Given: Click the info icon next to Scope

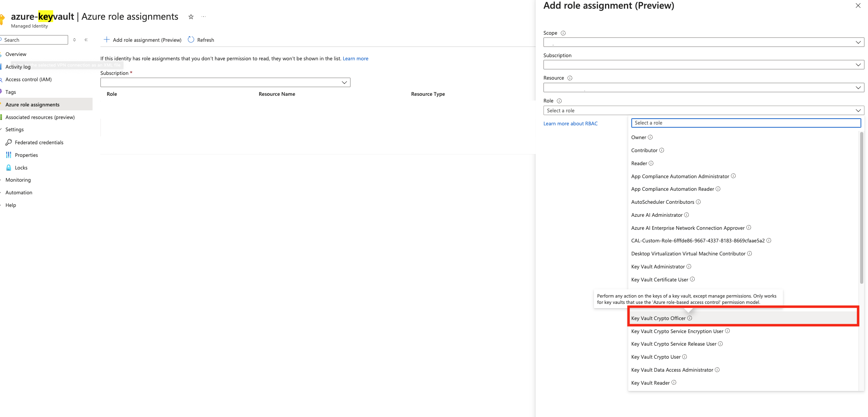Looking at the screenshot, I should (x=563, y=33).
